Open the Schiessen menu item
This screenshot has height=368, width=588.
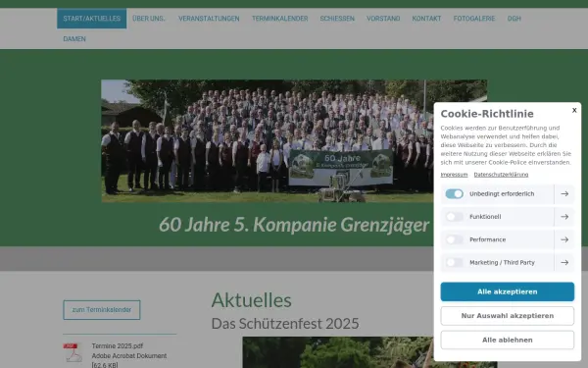(337, 19)
